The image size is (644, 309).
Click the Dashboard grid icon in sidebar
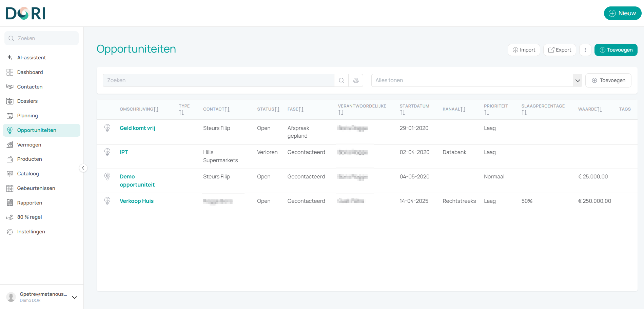(x=10, y=72)
